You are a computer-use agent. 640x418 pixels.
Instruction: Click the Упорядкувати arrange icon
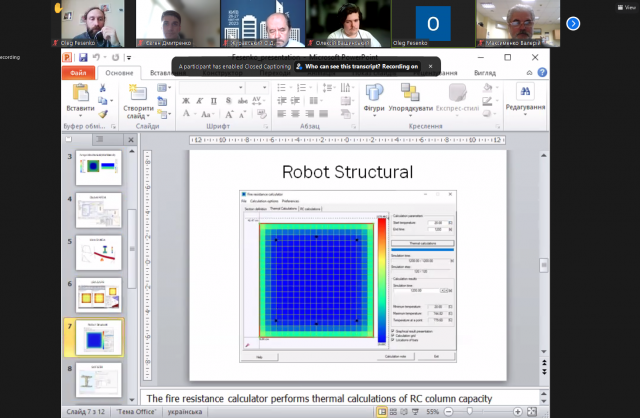point(410,93)
